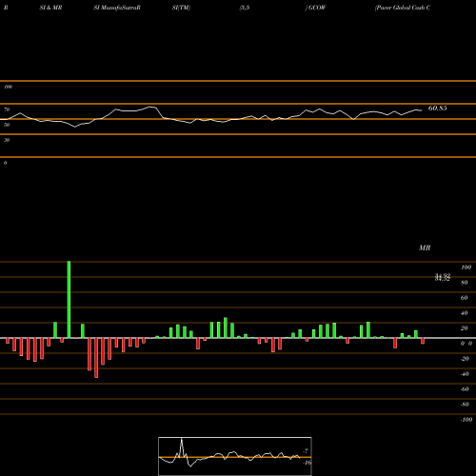
Task: Open the mini overview chart thumbnail
Action: pos(235,456)
